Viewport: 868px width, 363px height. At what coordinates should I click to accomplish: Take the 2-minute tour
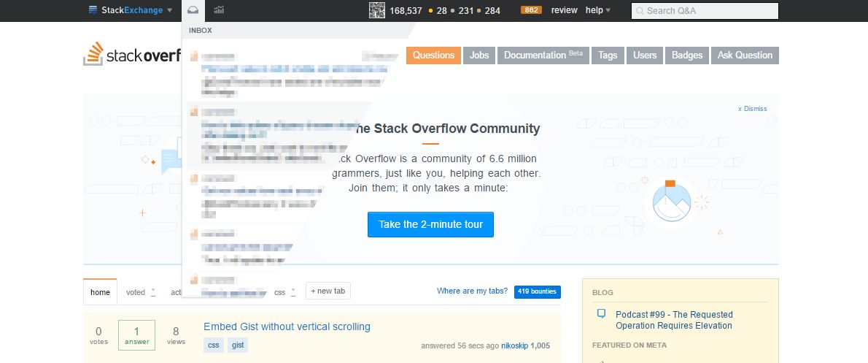tap(430, 224)
